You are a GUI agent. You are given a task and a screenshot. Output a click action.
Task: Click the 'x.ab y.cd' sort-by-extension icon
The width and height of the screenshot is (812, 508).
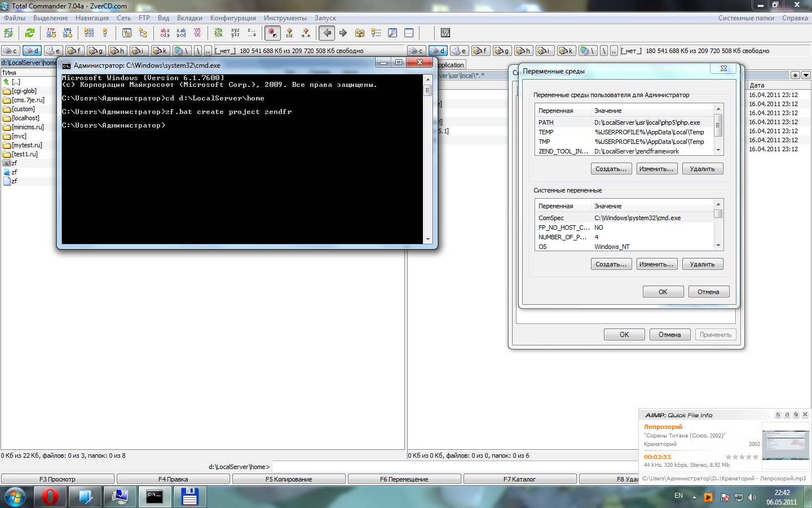181,33
